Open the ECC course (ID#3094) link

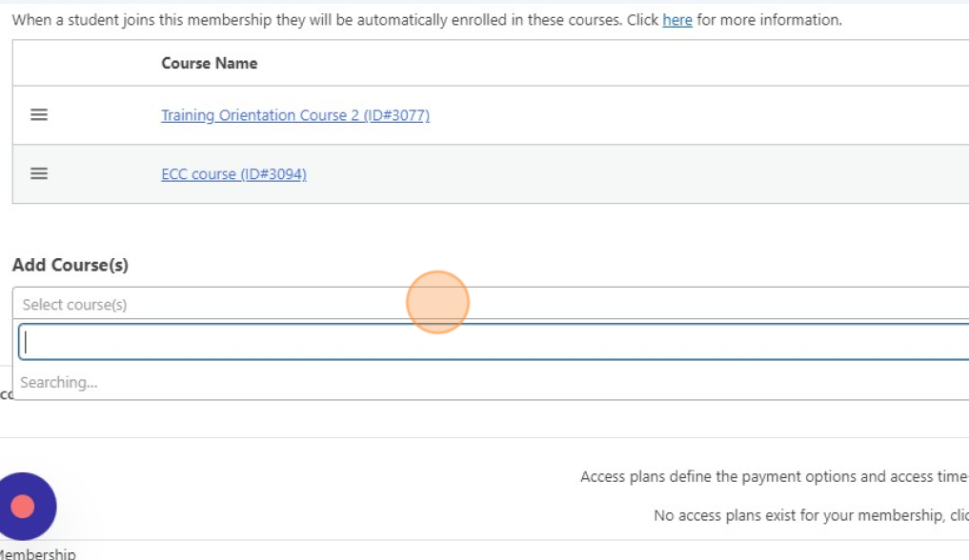click(x=234, y=173)
